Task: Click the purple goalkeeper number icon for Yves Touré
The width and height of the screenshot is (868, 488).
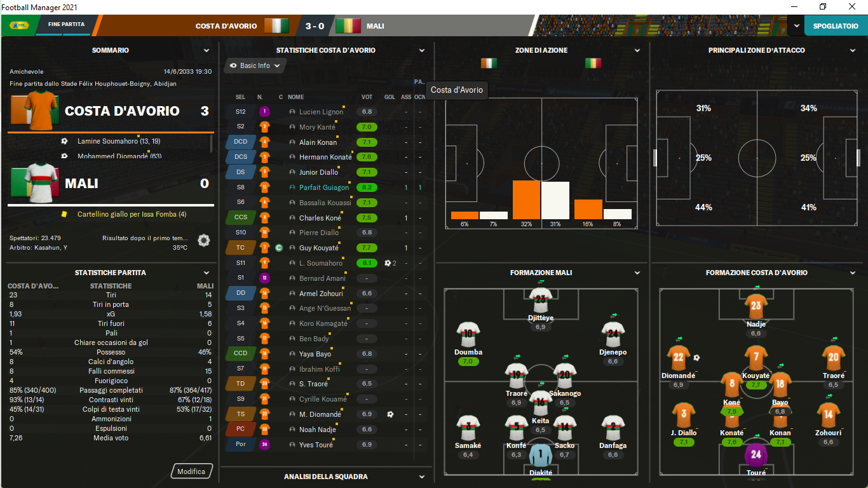Action: [265, 445]
